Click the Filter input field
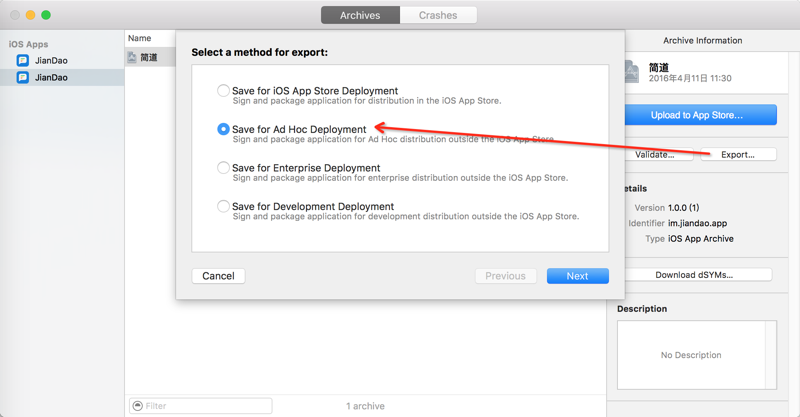 pos(205,406)
